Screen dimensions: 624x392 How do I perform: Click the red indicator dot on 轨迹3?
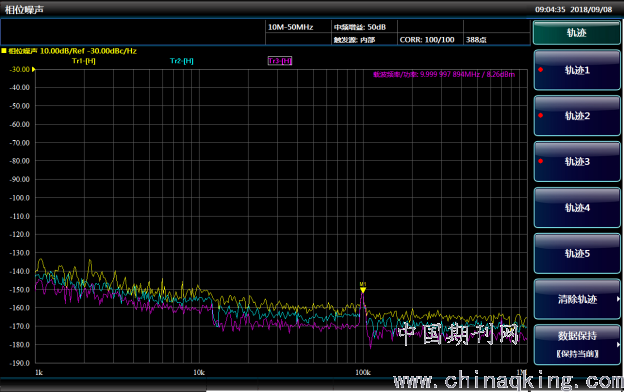[540, 161]
